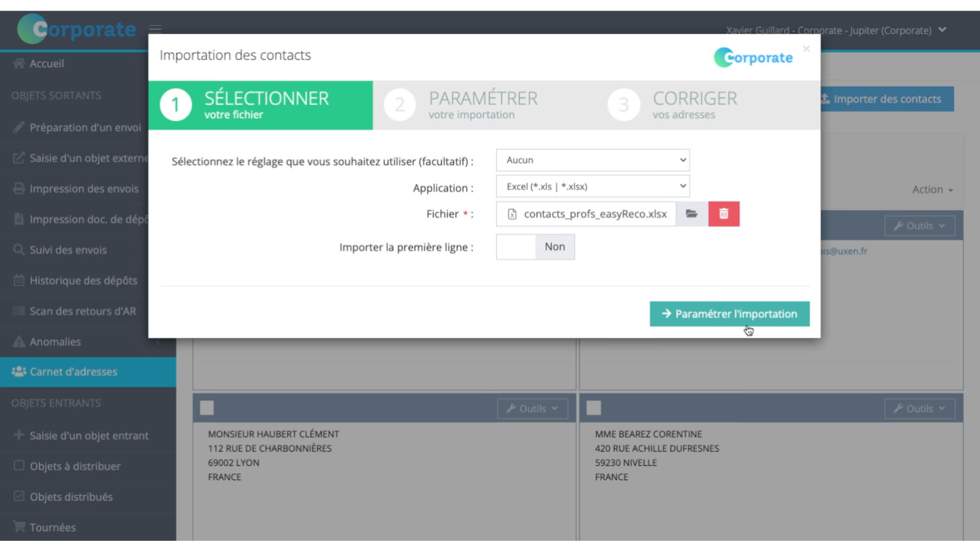This screenshot has width=980, height=551.
Task: Check the box on Bearez Corentine card
Action: pyautogui.click(x=594, y=408)
